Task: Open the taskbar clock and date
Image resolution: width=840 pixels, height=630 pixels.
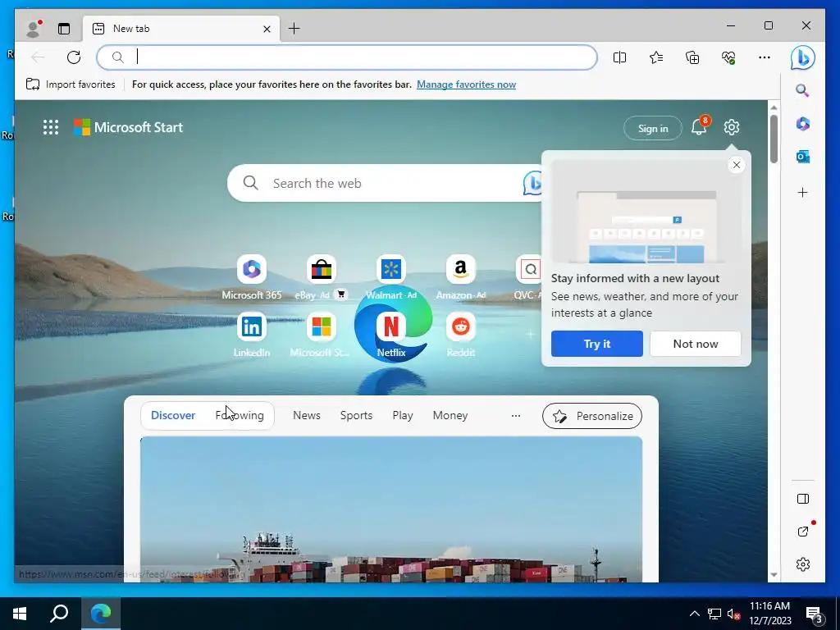Action: tap(769, 614)
